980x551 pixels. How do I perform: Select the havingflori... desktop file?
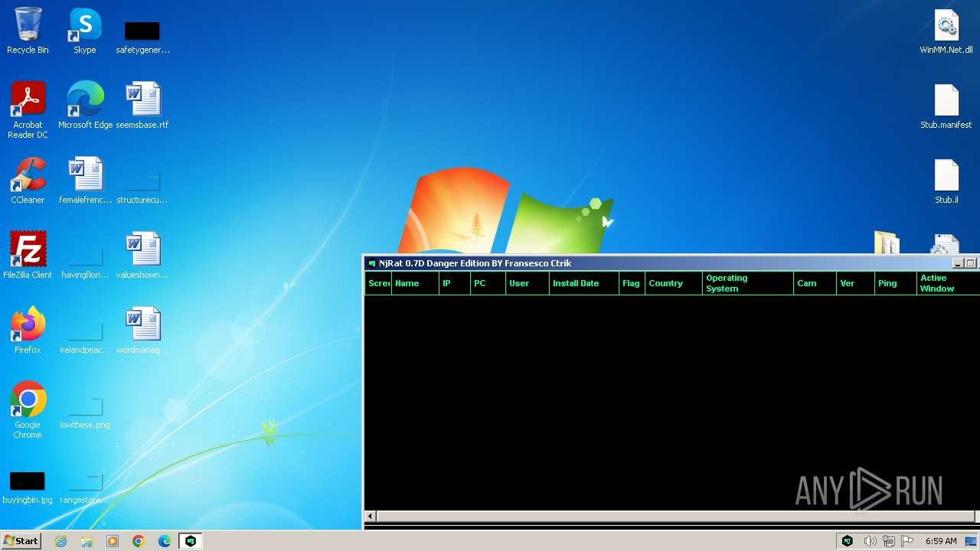click(85, 263)
